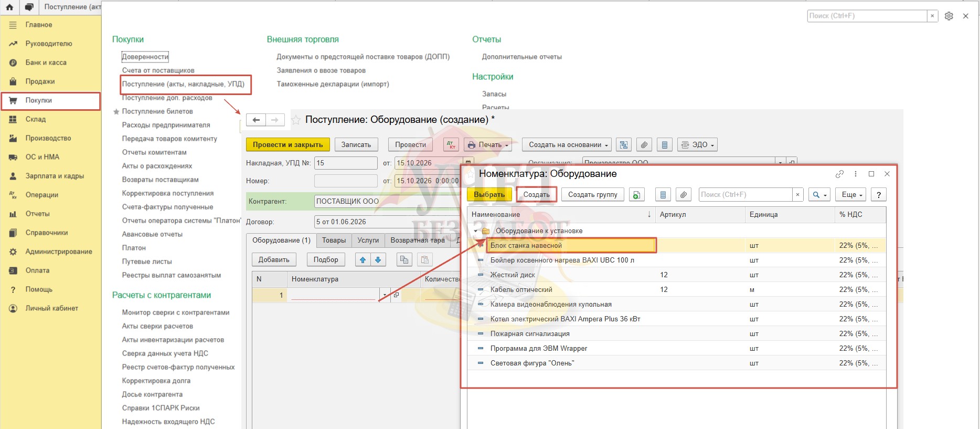Screen dimensions: 980x429
Task: Move row up with the blue up arrow
Action: click(363, 259)
